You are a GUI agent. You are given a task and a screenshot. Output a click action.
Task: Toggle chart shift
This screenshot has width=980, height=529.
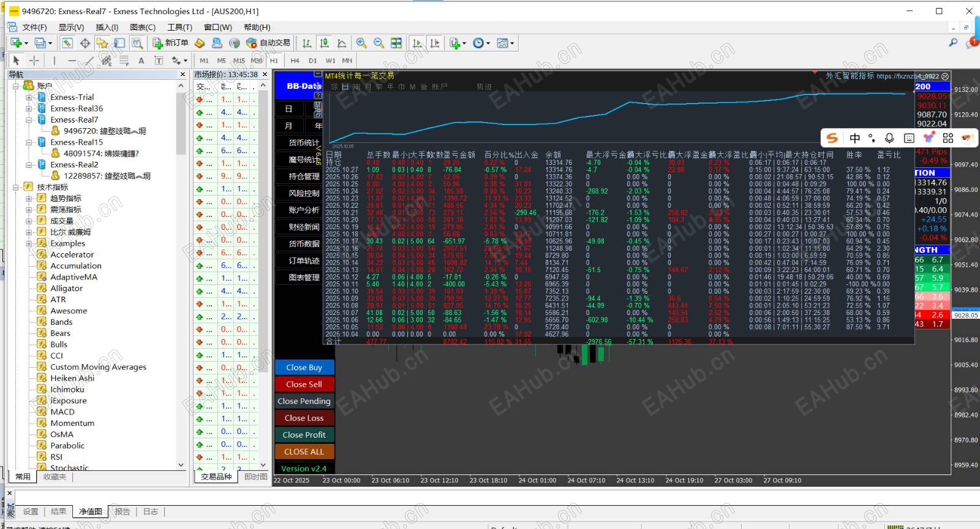[x=435, y=43]
